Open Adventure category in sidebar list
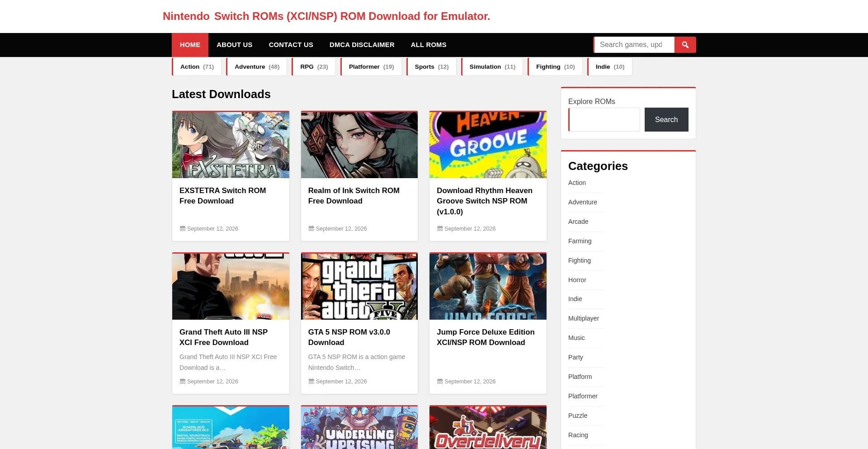This screenshot has height=449, width=868. (x=583, y=202)
